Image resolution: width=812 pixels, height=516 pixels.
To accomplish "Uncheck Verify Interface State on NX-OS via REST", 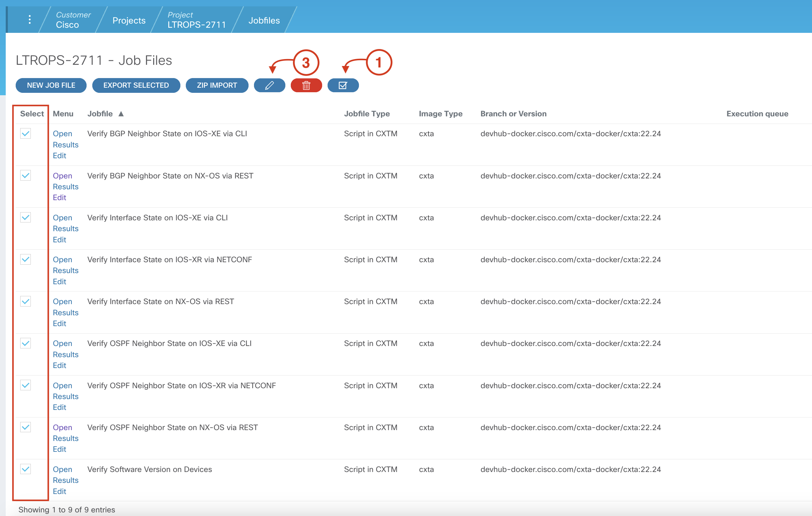I will 26,301.
